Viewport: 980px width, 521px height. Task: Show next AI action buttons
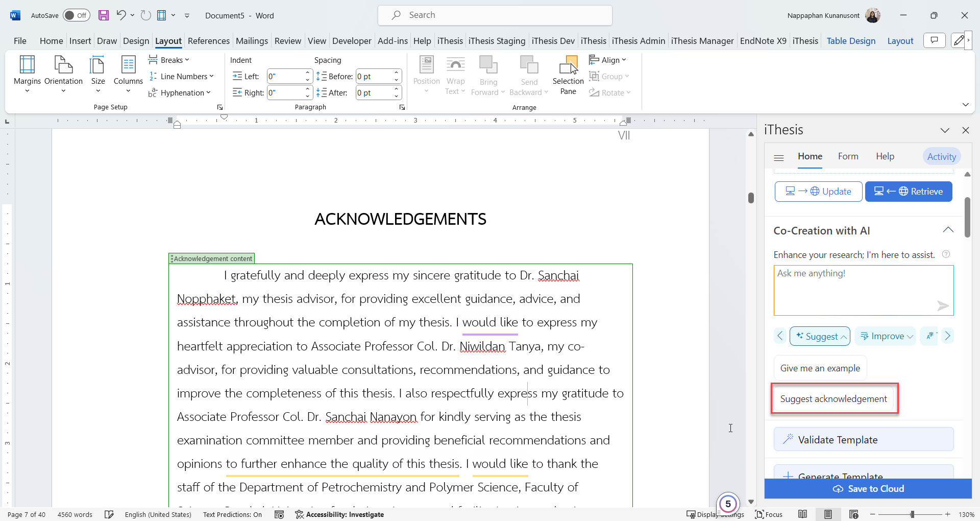(x=948, y=336)
